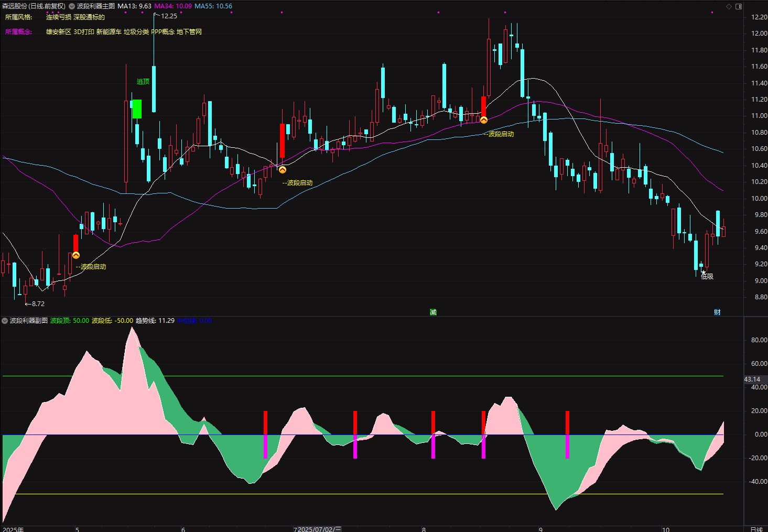Expand the 波段利器主图 indicator dropdown arrow

pyautogui.click(x=72, y=6)
